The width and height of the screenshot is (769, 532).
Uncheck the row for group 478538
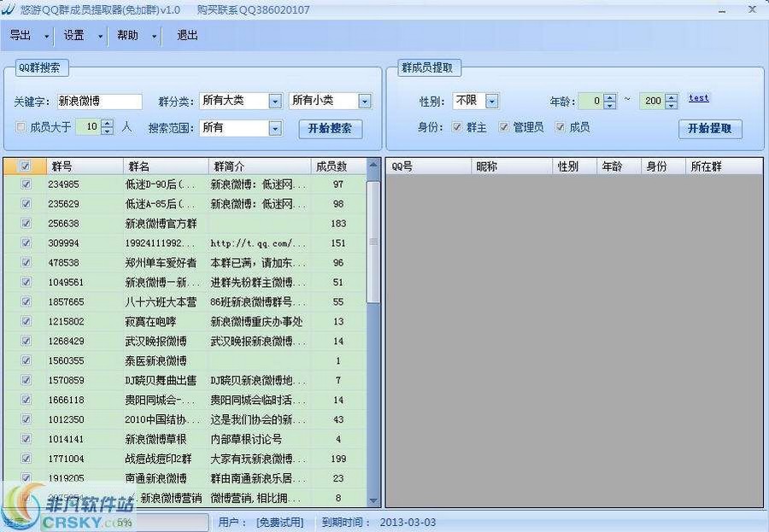(x=26, y=262)
